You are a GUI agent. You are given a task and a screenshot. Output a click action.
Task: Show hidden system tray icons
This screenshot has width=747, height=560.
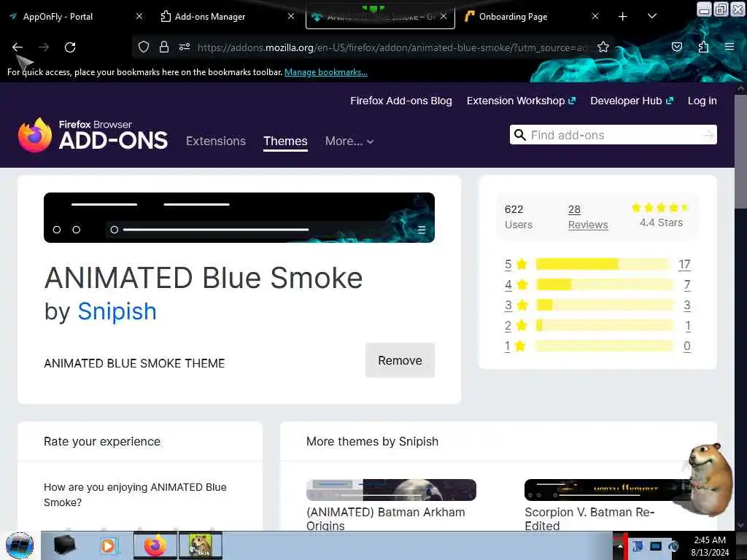(x=620, y=546)
